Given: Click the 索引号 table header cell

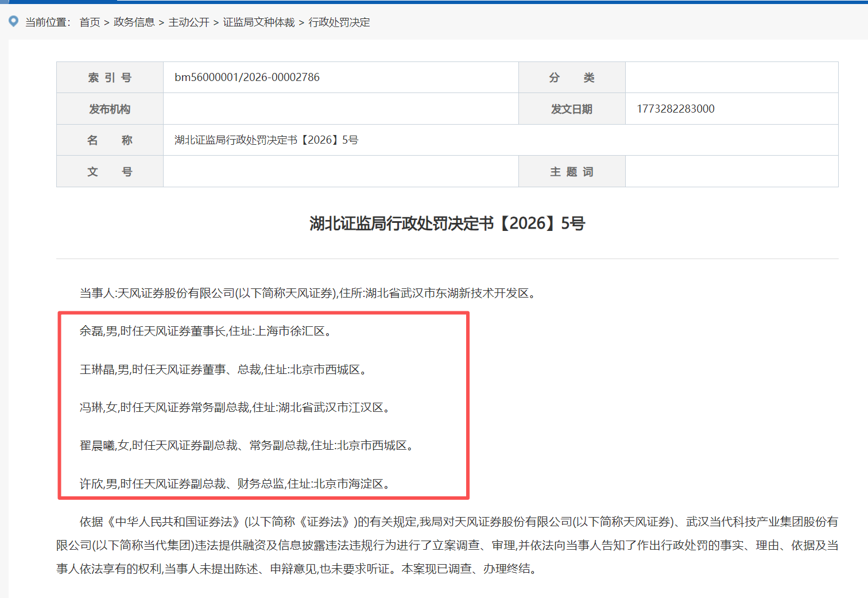Looking at the screenshot, I should click(x=110, y=78).
